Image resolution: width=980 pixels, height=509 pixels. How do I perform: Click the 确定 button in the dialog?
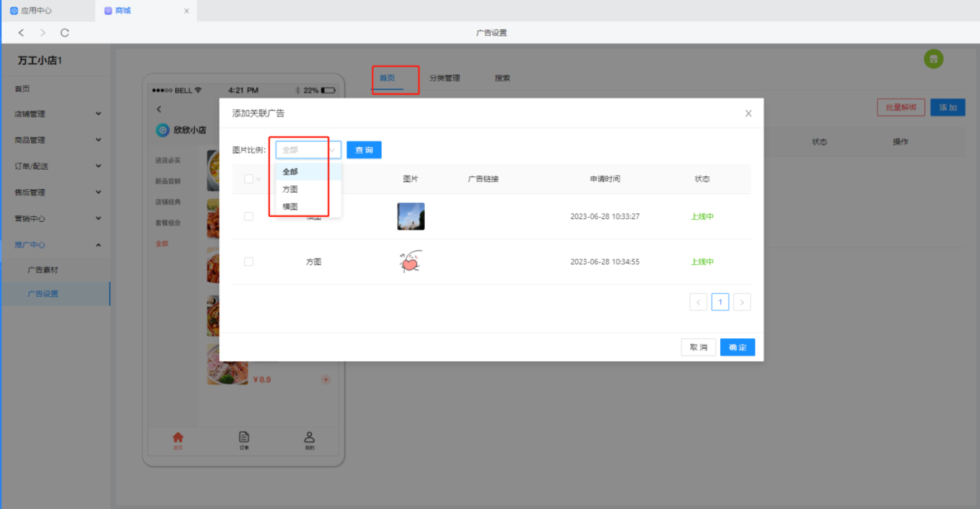pos(737,347)
